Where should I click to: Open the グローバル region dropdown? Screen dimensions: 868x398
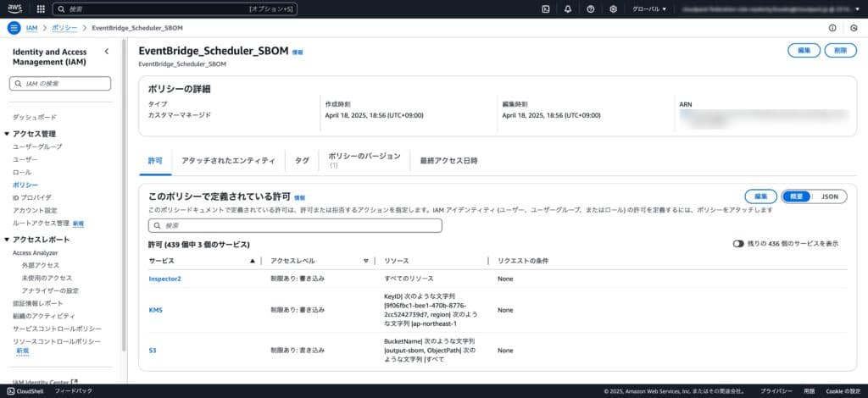click(650, 8)
